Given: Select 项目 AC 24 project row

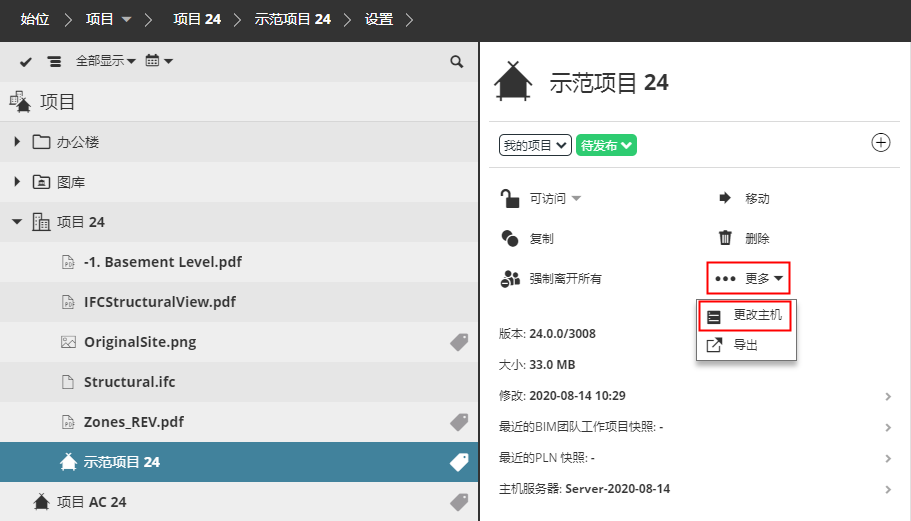Looking at the screenshot, I should coord(239,502).
